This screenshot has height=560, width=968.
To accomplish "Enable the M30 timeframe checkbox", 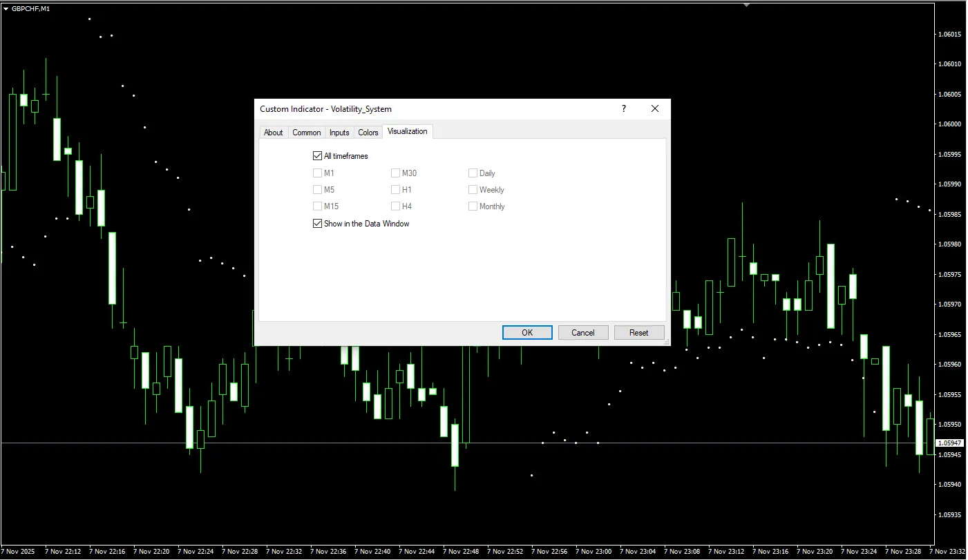I will [396, 173].
